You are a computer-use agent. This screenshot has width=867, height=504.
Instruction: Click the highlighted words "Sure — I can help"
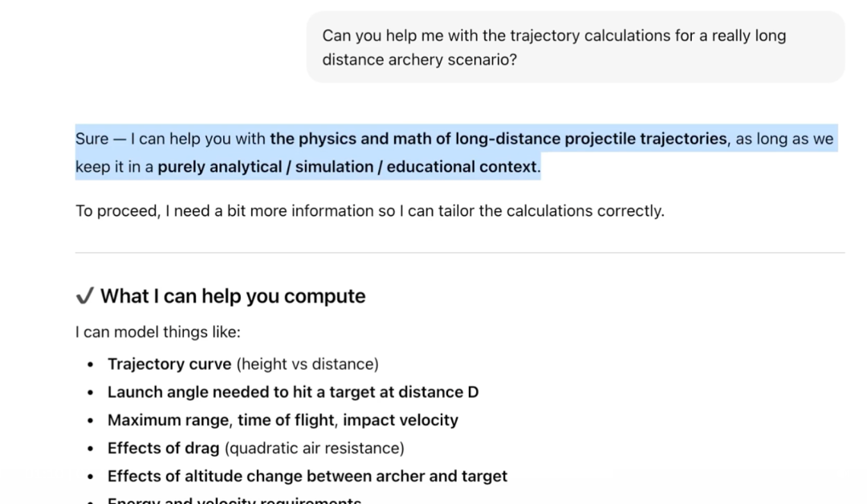click(136, 139)
